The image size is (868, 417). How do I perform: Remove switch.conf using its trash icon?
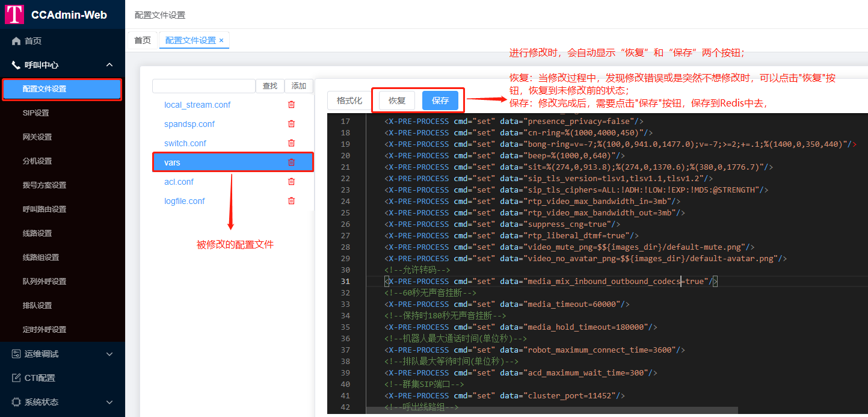click(x=291, y=143)
